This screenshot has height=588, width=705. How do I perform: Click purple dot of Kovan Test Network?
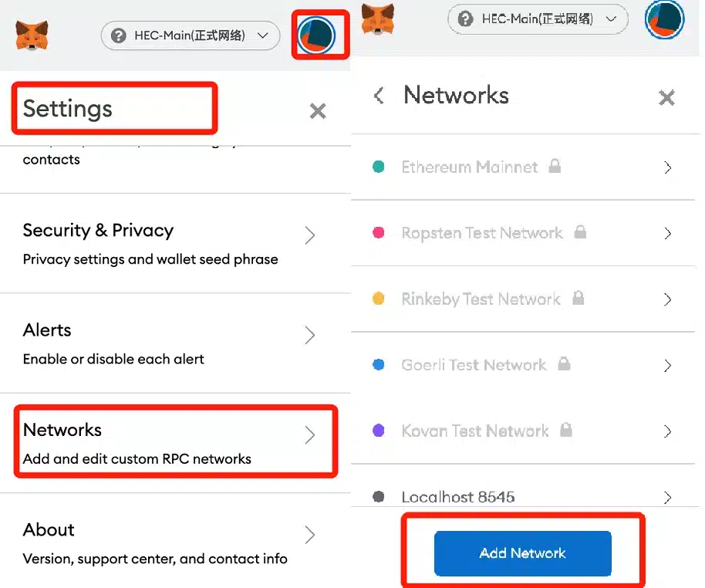tap(379, 431)
